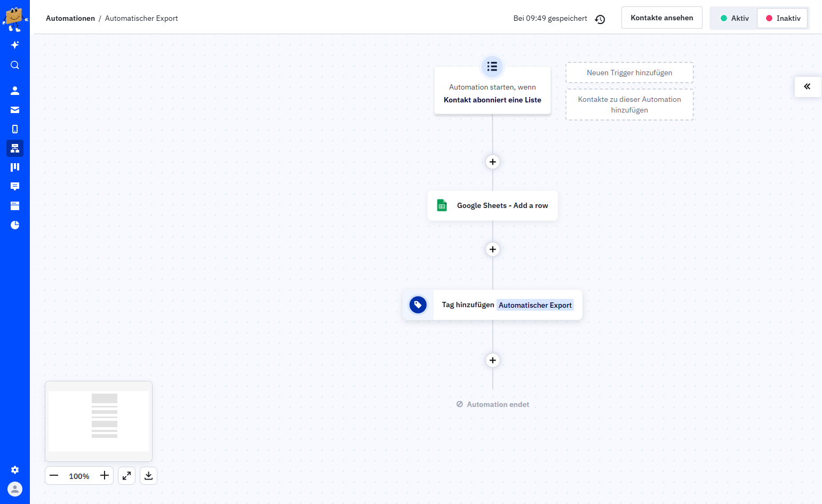Open the Kontakt abonniert eine Liste trigger
822x504 pixels.
492,91
